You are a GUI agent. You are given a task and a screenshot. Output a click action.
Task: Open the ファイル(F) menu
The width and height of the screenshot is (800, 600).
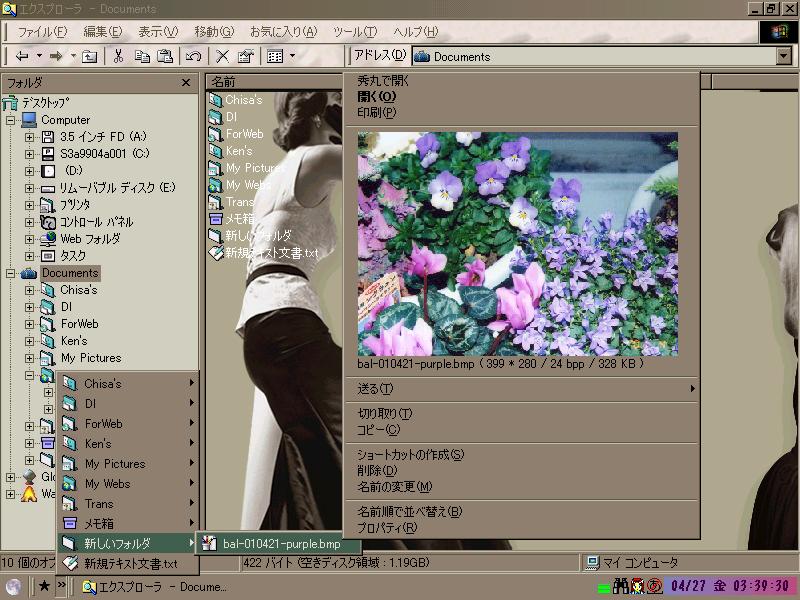click(x=42, y=32)
